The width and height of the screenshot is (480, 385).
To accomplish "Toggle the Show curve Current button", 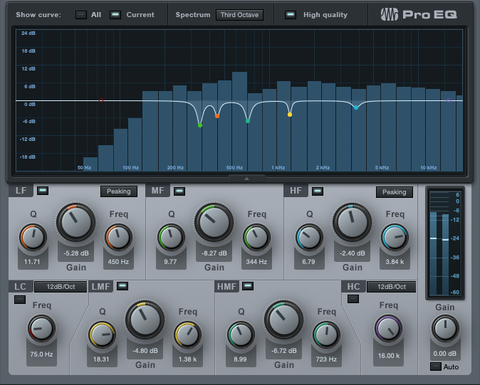I will point(115,15).
